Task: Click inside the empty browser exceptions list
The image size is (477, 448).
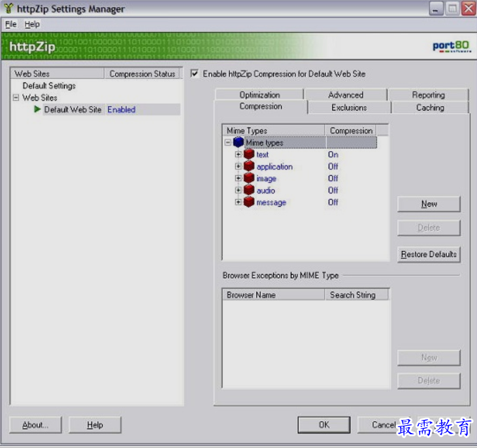Action: (306, 343)
